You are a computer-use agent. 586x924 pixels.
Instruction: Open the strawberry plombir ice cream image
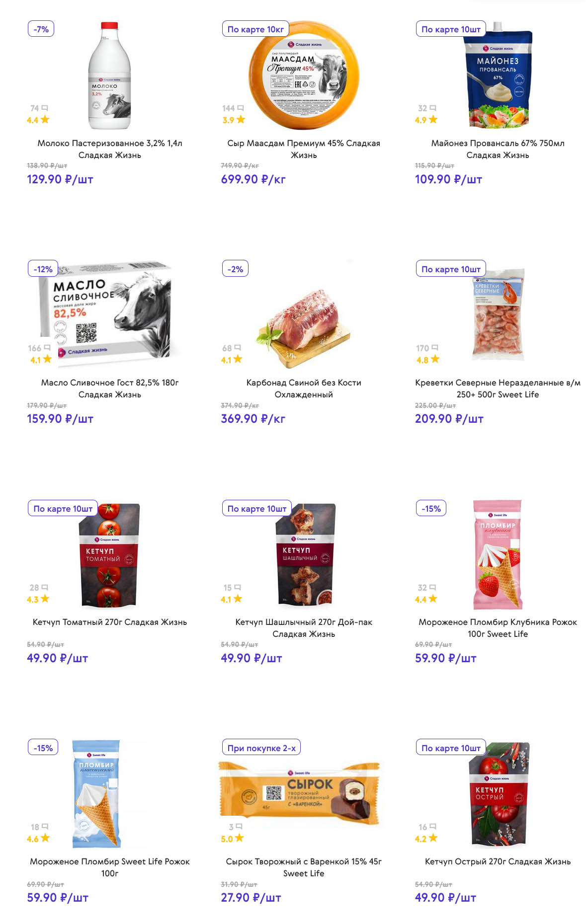(498, 554)
